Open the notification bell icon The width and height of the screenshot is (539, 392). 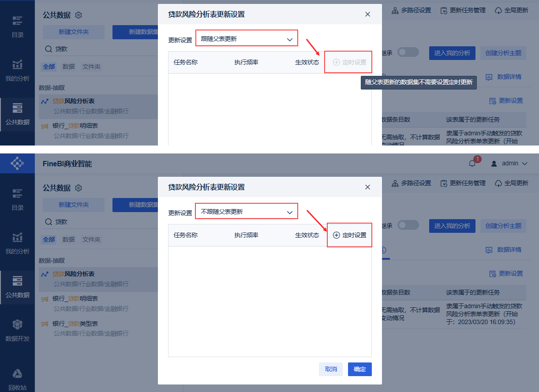click(472, 164)
